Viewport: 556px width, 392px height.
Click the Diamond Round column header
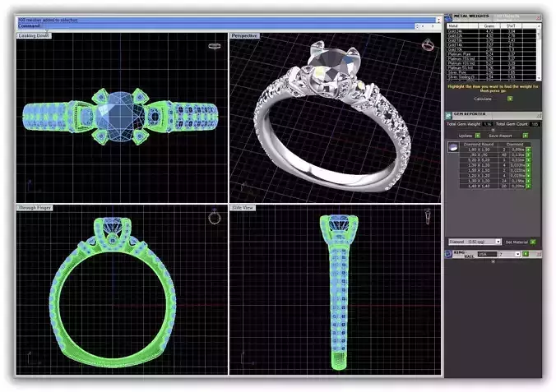(479, 145)
